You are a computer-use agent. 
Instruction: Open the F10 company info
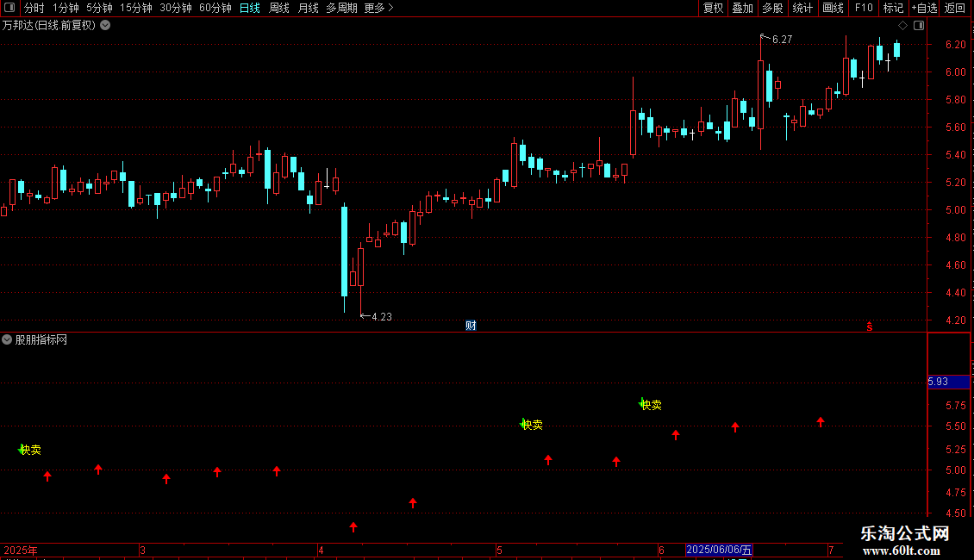click(864, 8)
